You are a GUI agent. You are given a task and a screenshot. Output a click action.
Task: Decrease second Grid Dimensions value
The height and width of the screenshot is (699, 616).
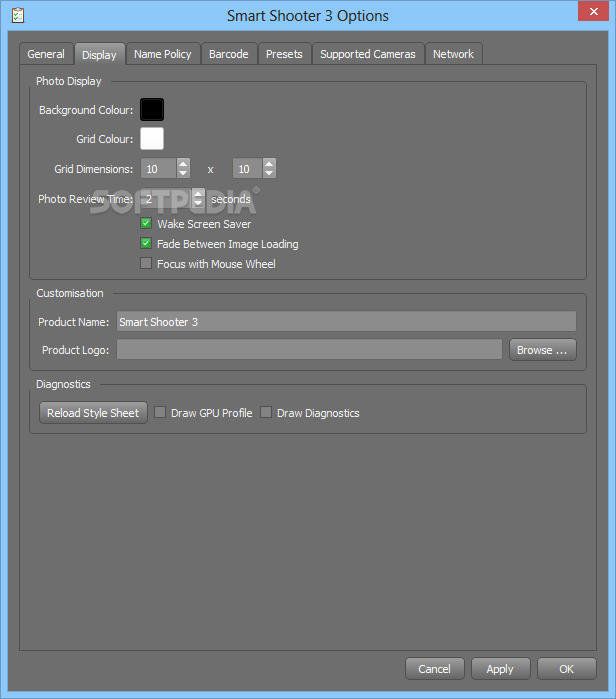coord(269,173)
